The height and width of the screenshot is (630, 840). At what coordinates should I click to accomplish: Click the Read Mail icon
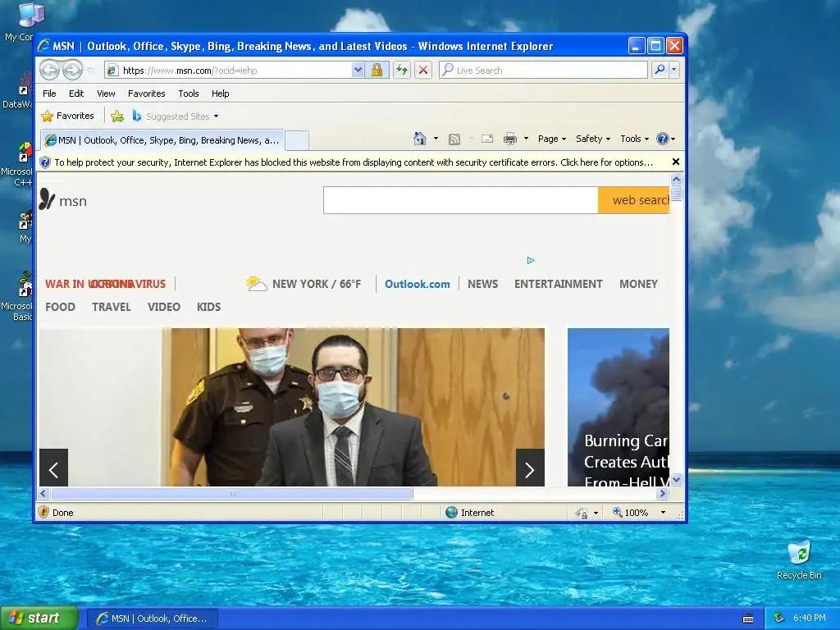point(487,139)
